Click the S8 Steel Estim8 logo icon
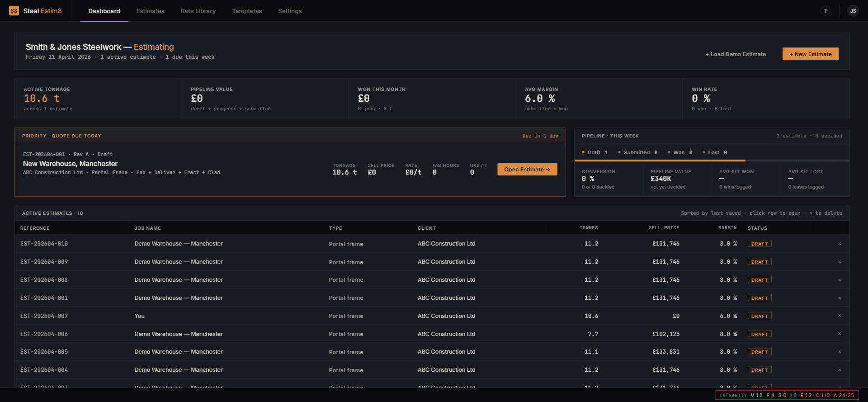The width and height of the screenshot is (868, 402). point(14,11)
